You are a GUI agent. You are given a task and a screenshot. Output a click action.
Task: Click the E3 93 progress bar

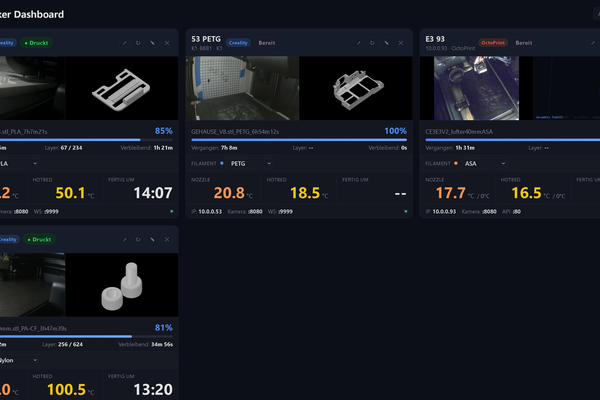pos(513,140)
